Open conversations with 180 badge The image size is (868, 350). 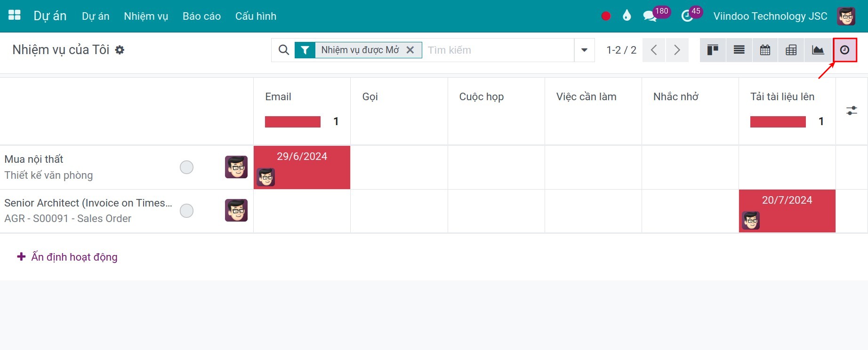650,16
